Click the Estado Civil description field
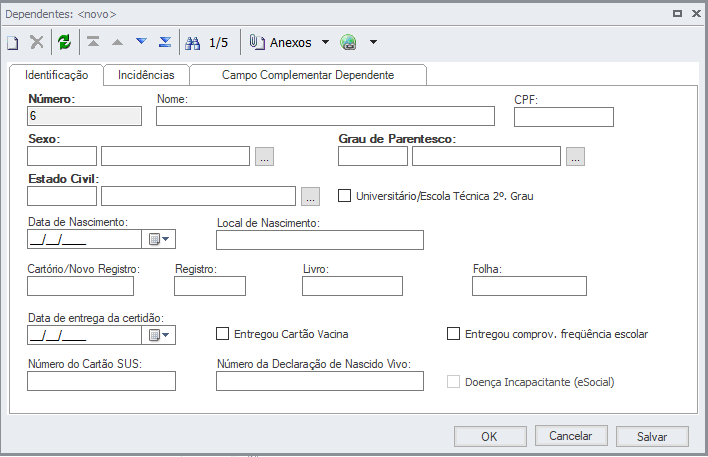Viewport: 708px width, 457px height. click(199, 196)
